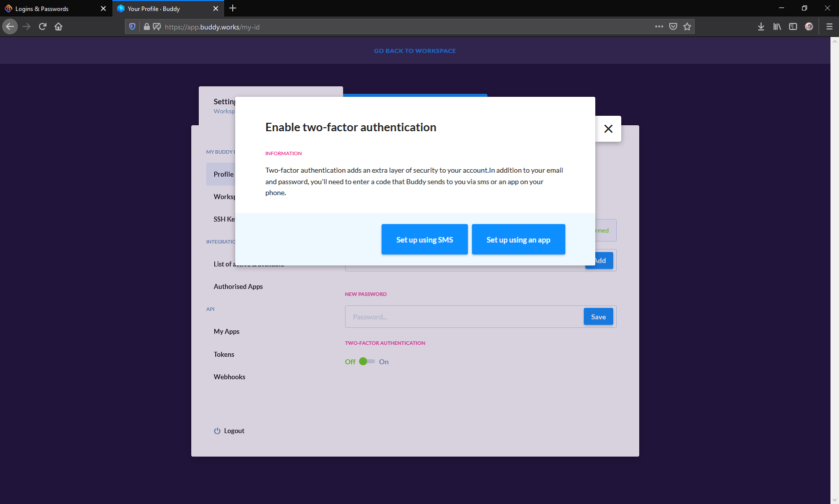Select the Profile sidebar item
This screenshot has width=839, height=504.
(221, 174)
